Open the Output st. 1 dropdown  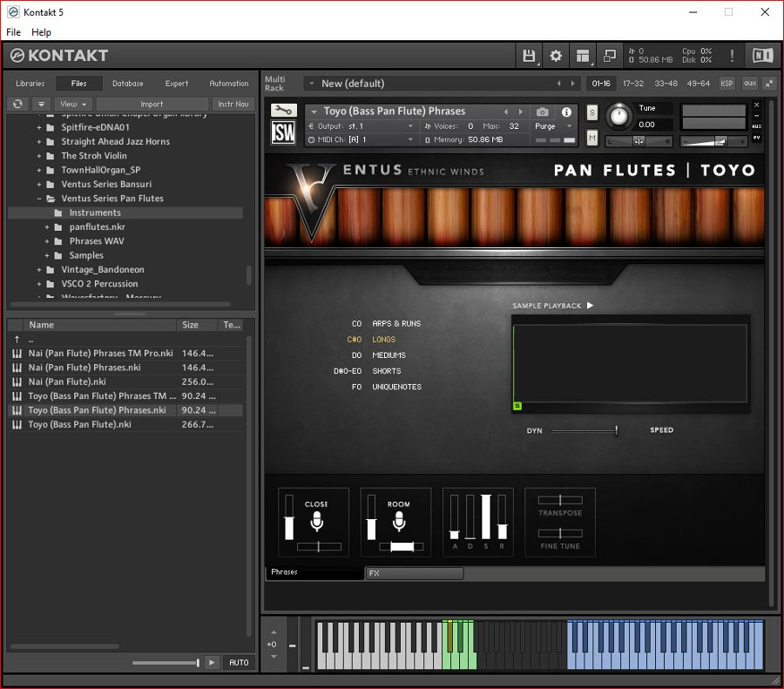tap(361, 126)
